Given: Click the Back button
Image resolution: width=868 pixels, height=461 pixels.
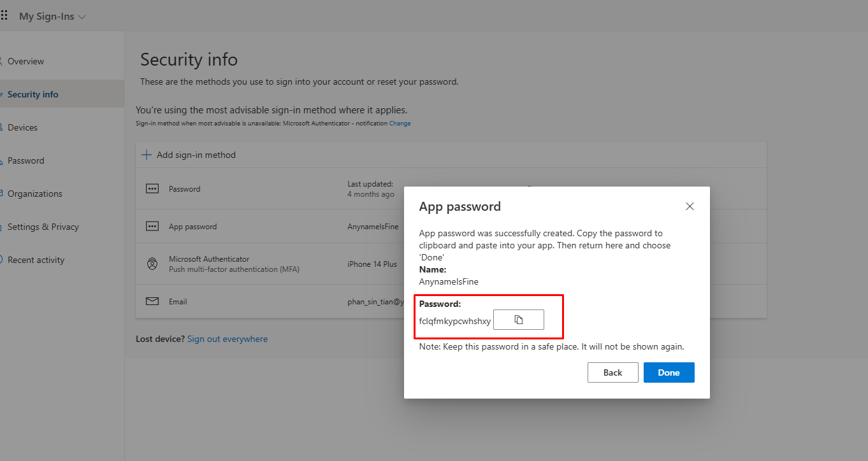Looking at the screenshot, I should pyautogui.click(x=612, y=372).
